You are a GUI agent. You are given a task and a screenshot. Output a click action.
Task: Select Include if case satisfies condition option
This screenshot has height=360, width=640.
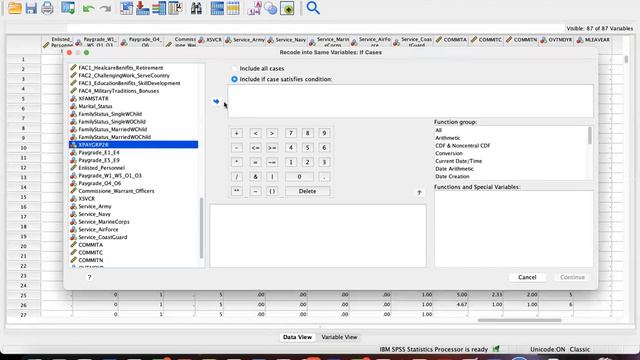234,79
